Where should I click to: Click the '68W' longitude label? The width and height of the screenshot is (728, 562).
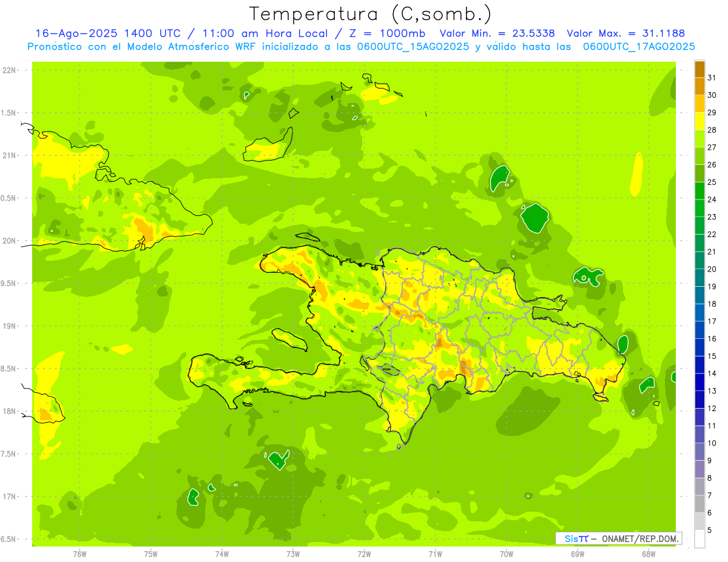click(649, 554)
